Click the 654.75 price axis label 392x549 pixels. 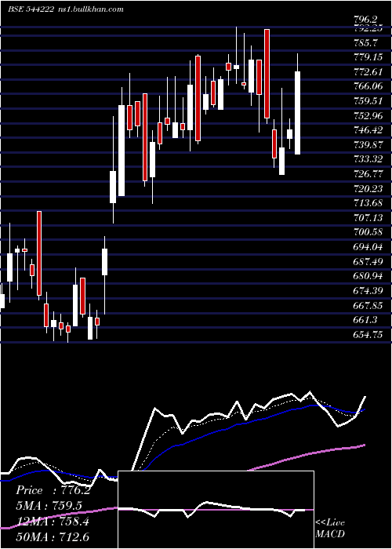tap(368, 334)
